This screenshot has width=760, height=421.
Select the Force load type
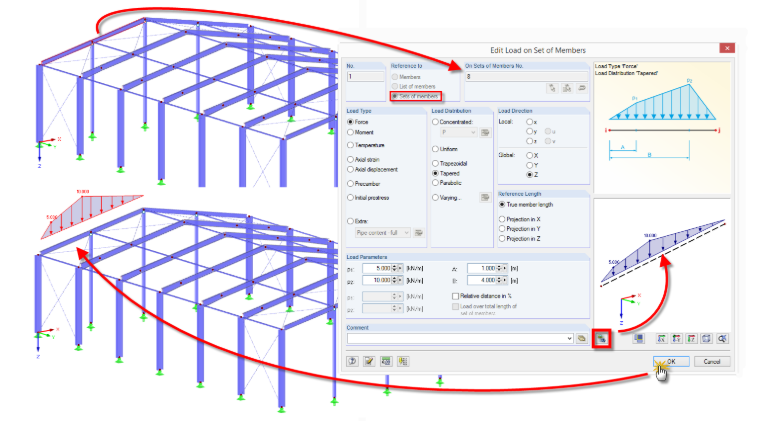pos(350,122)
